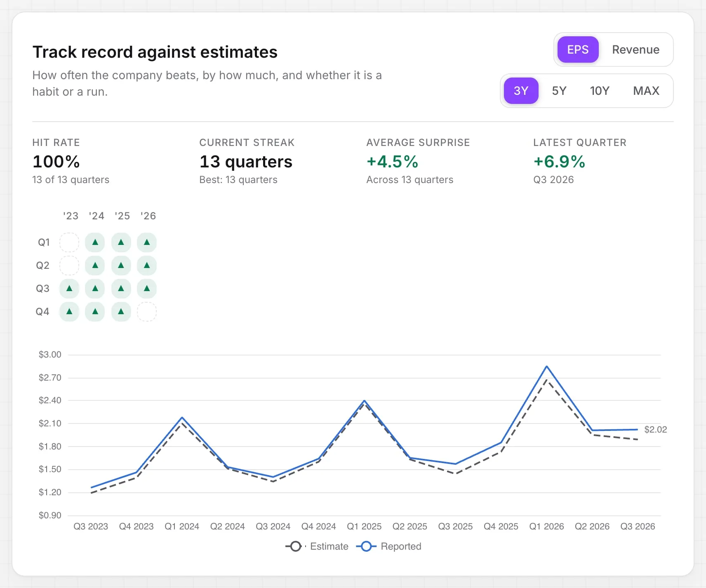Click the empty Q1 '23 cell

[x=69, y=242]
